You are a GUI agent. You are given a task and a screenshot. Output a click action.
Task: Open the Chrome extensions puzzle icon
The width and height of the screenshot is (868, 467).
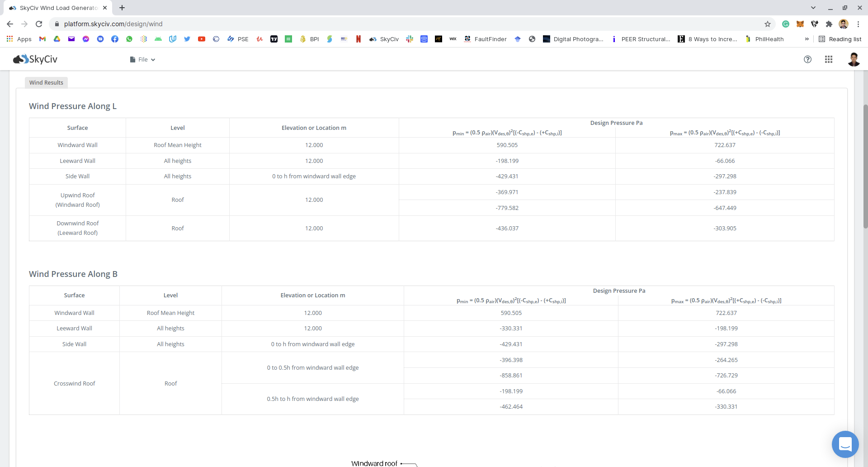click(829, 24)
